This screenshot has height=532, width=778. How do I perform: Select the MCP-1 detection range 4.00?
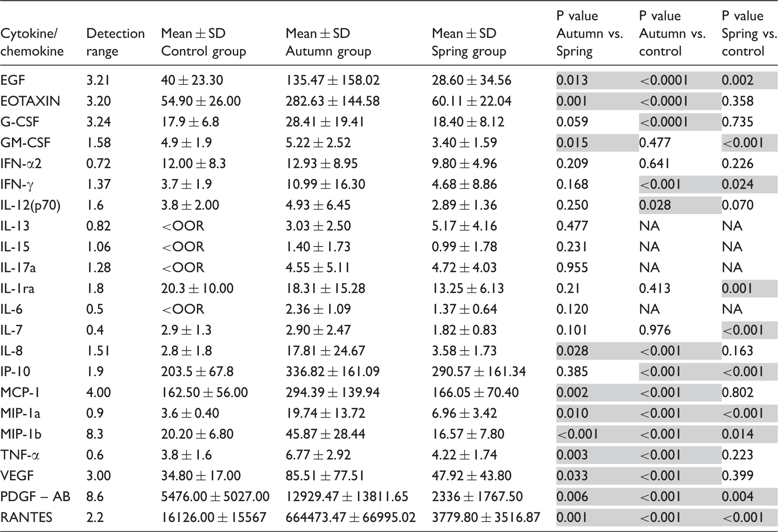[98, 392]
